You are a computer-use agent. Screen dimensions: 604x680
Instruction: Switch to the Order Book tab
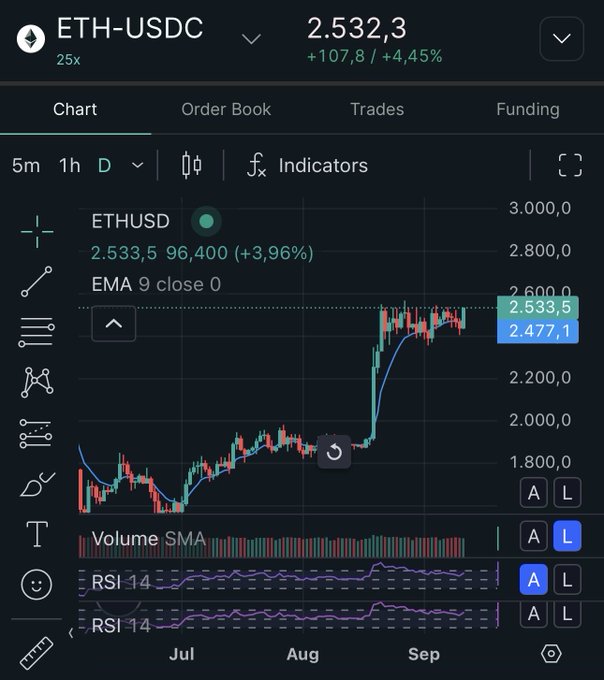click(226, 109)
